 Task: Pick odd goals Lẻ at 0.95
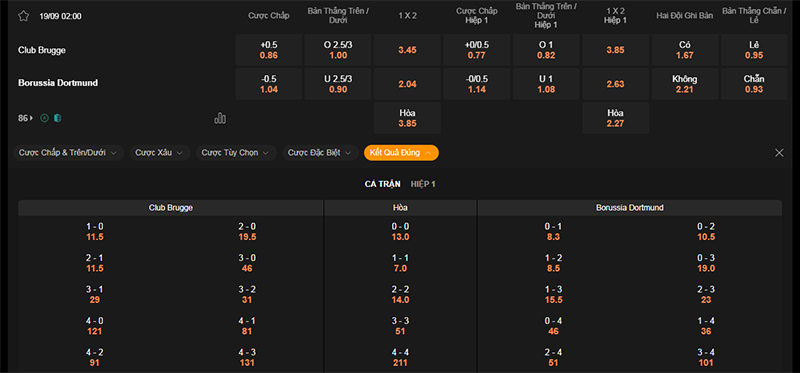click(x=754, y=50)
